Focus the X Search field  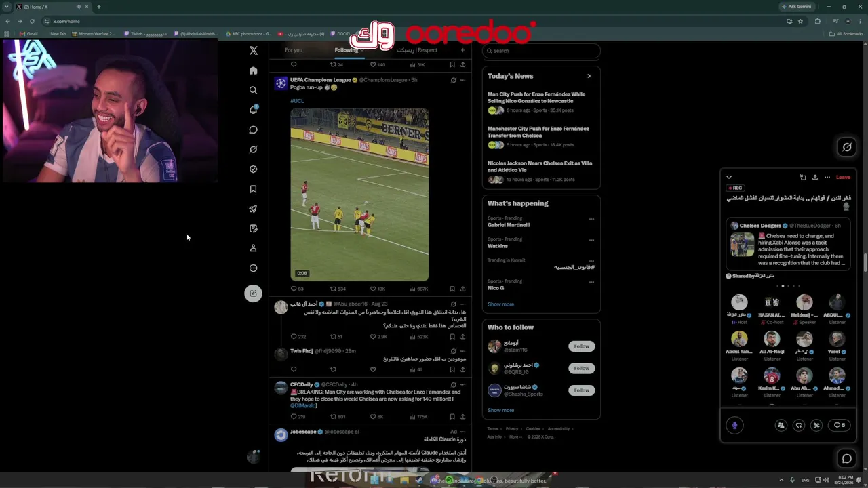coord(541,51)
